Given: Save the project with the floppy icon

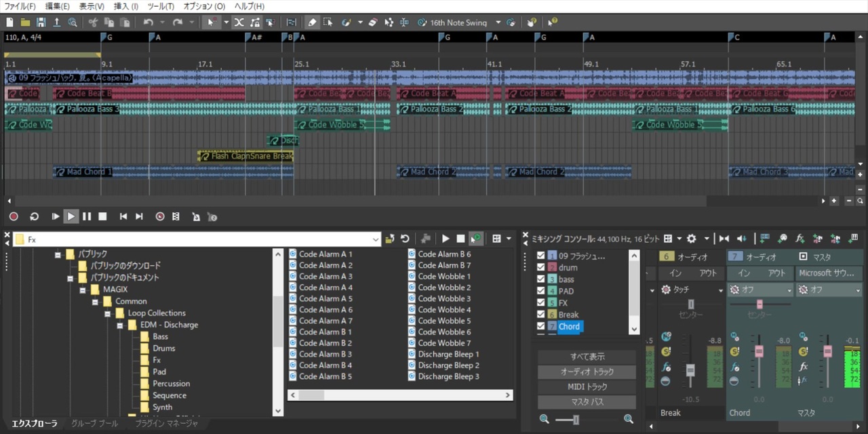Looking at the screenshot, I should [41, 22].
